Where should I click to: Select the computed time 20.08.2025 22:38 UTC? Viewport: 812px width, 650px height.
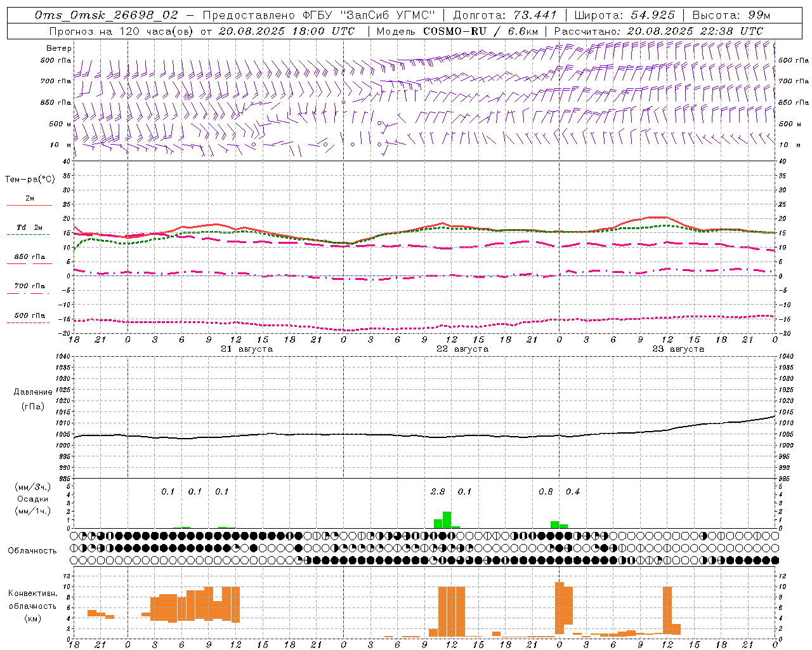tap(695, 31)
